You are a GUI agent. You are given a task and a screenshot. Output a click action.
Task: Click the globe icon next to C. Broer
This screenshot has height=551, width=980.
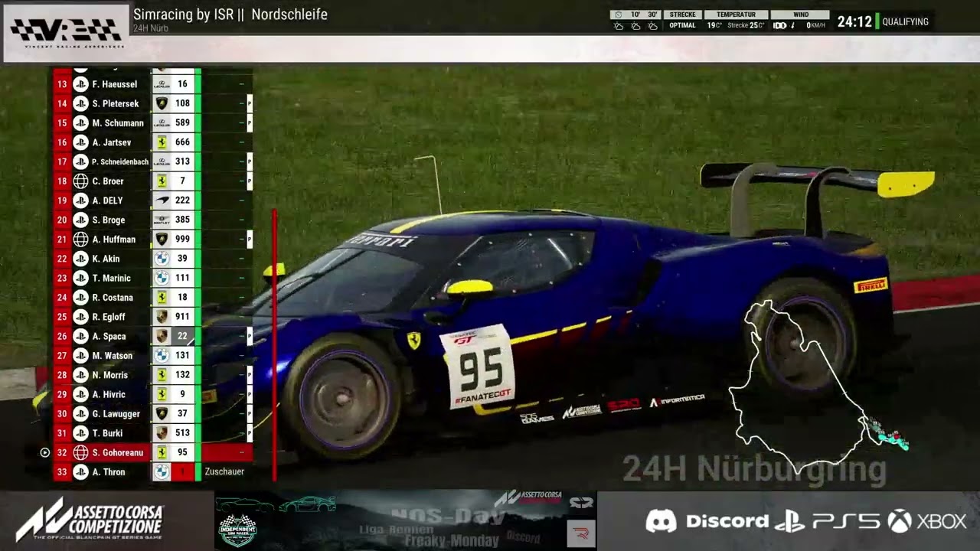[80, 181]
